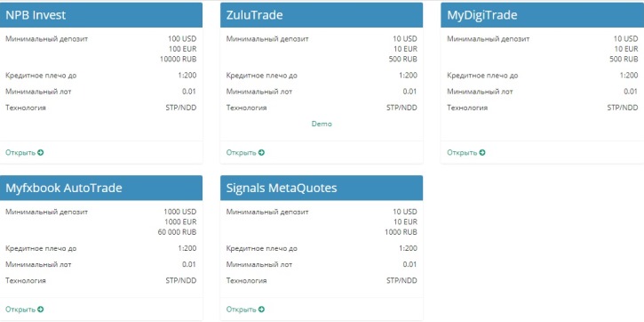644x322 pixels.
Task: Open the MyDigiTrade account link
Action: pos(466,153)
